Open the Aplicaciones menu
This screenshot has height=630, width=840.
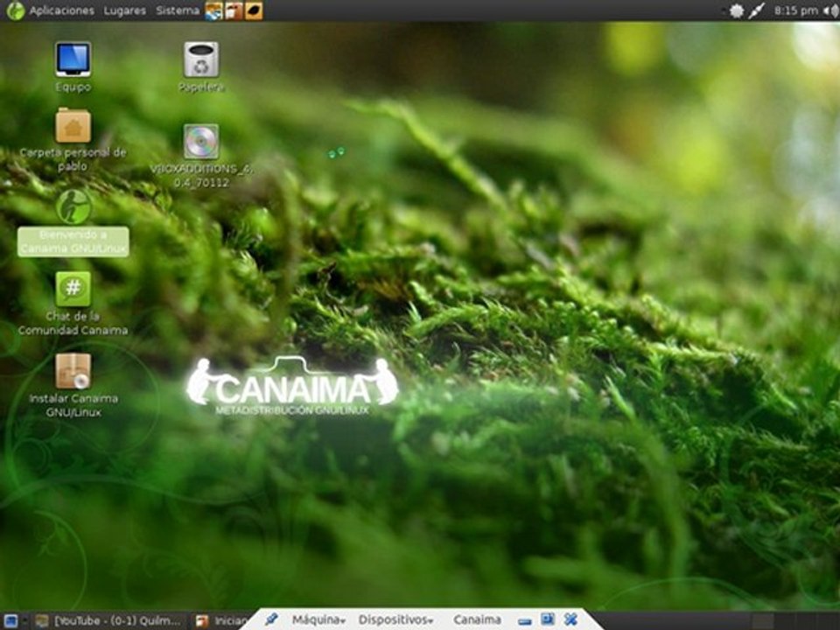pyautogui.click(x=61, y=10)
